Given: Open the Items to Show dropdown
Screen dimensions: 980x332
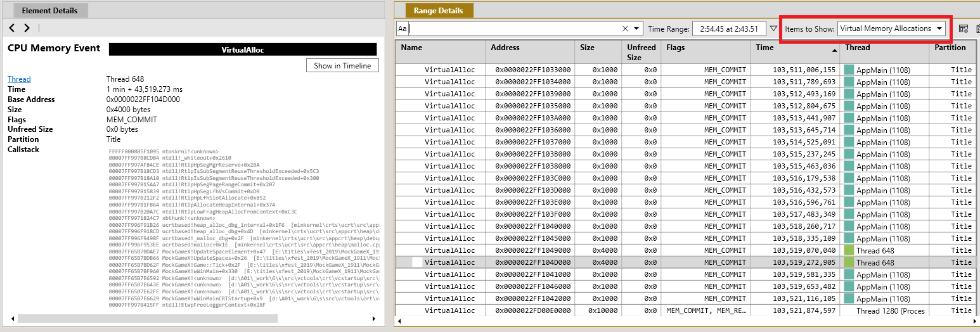Looking at the screenshot, I should point(891,29).
